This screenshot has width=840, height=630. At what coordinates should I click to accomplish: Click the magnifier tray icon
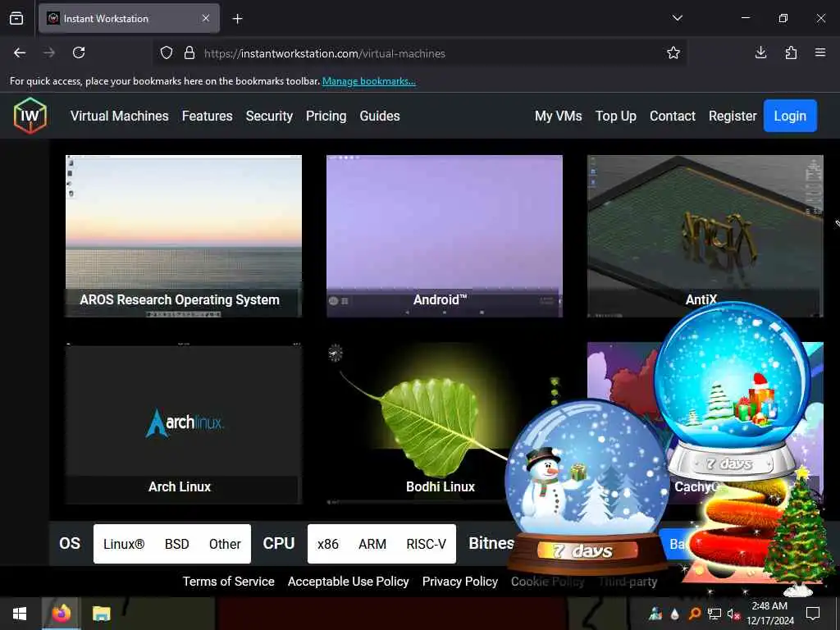(694, 614)
